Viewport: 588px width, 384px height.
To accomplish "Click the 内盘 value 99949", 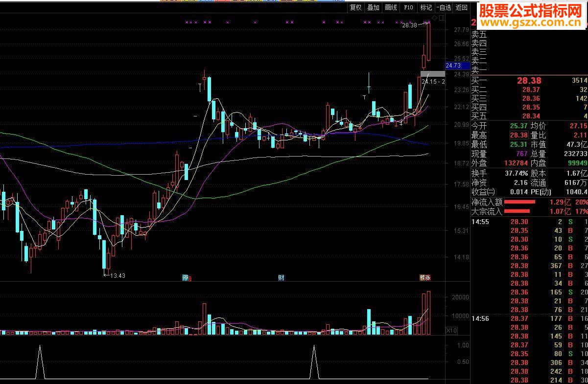I will [577, 163].
